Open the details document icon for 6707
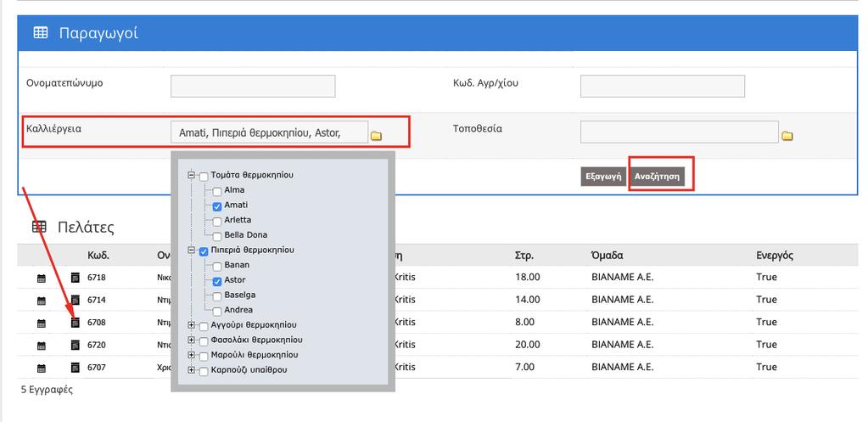The image size is (868, 422). click(76, 367)
